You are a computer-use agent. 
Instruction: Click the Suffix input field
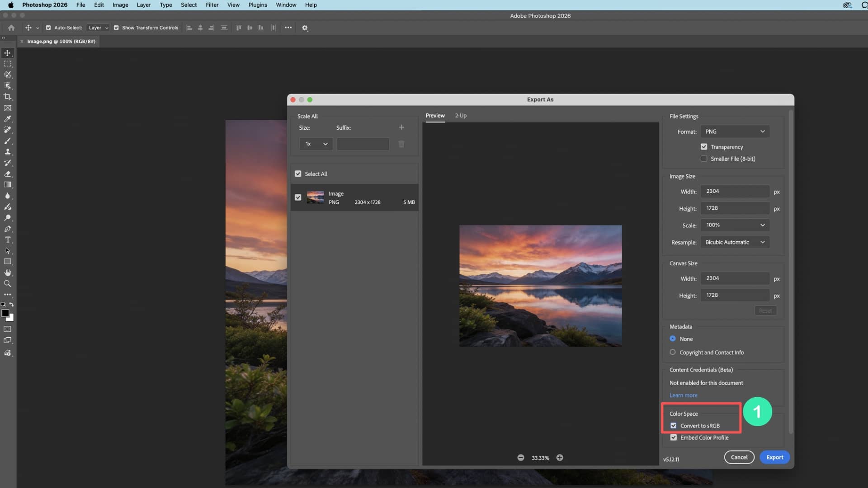click(363, 144)
